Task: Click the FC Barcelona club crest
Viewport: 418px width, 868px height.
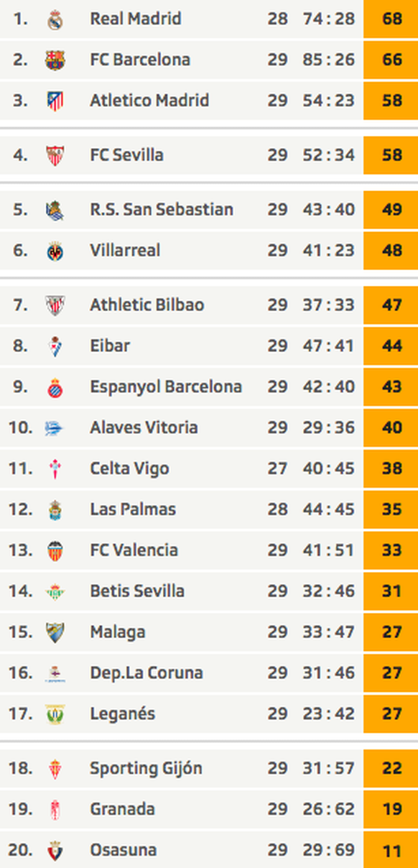Action: click(x=55, y=60)
